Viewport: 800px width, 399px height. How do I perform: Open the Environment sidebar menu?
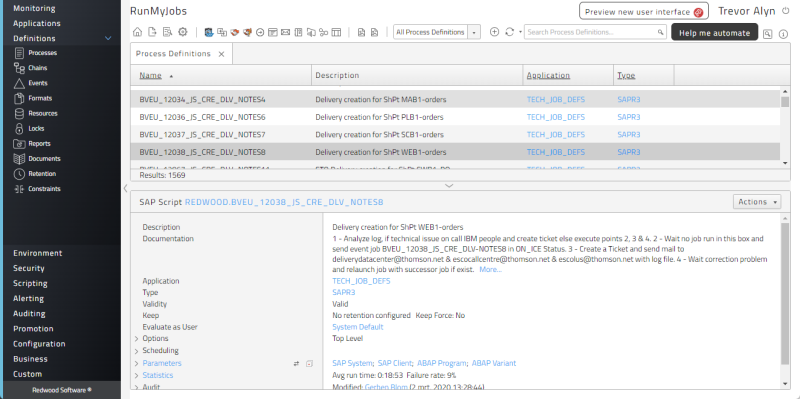[x=38, y=253]
